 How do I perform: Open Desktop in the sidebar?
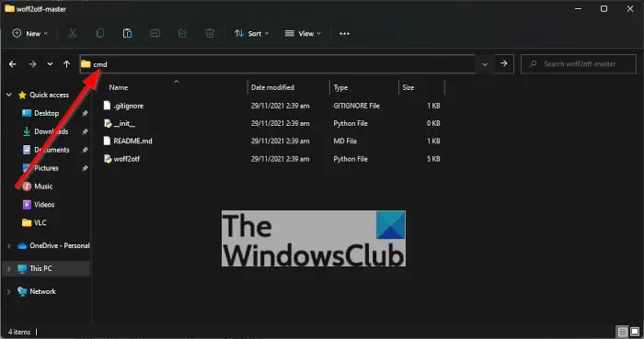[40, 113]
